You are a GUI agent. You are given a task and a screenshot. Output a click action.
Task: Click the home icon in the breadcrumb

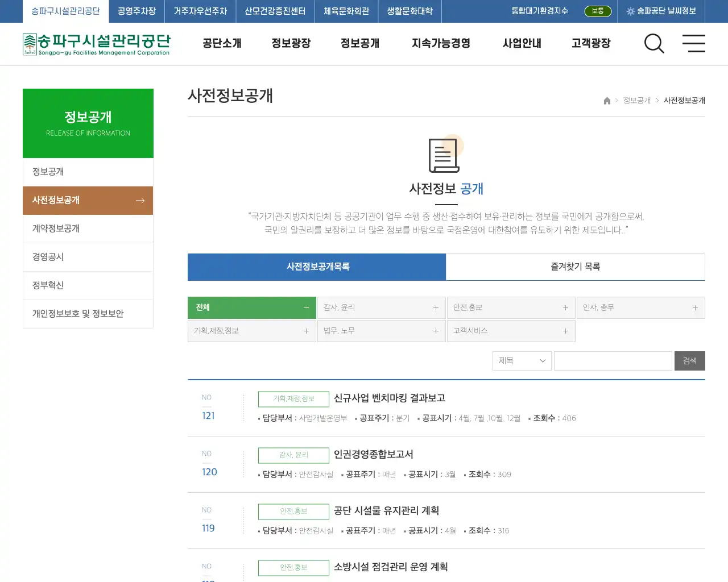606,101
